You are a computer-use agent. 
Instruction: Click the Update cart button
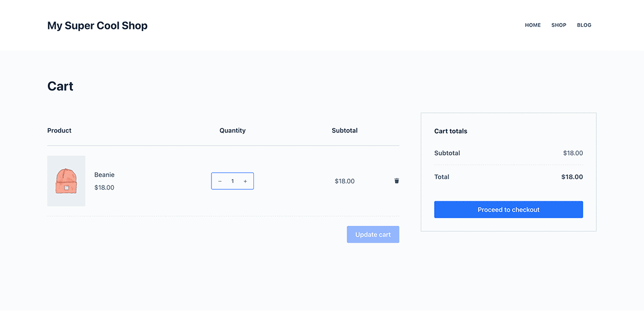372,234
